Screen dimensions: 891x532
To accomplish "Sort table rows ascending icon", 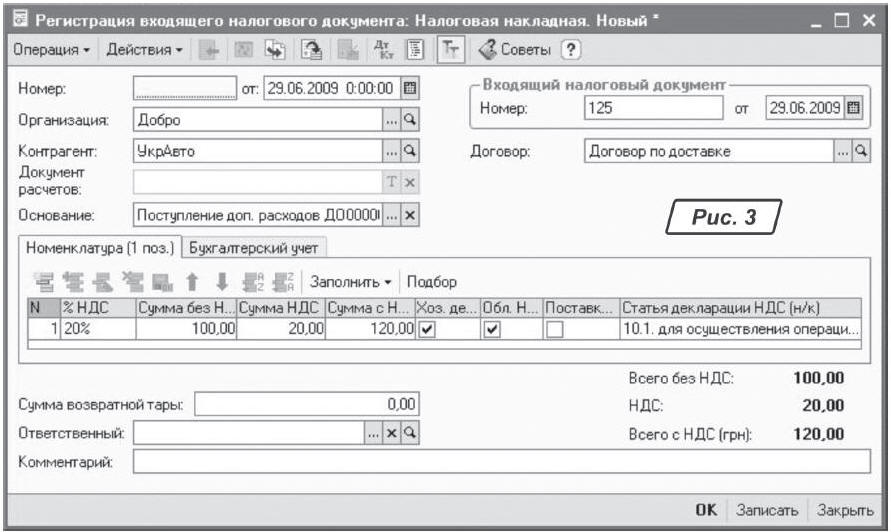I will pyautogui.click(x=251, y=282).
